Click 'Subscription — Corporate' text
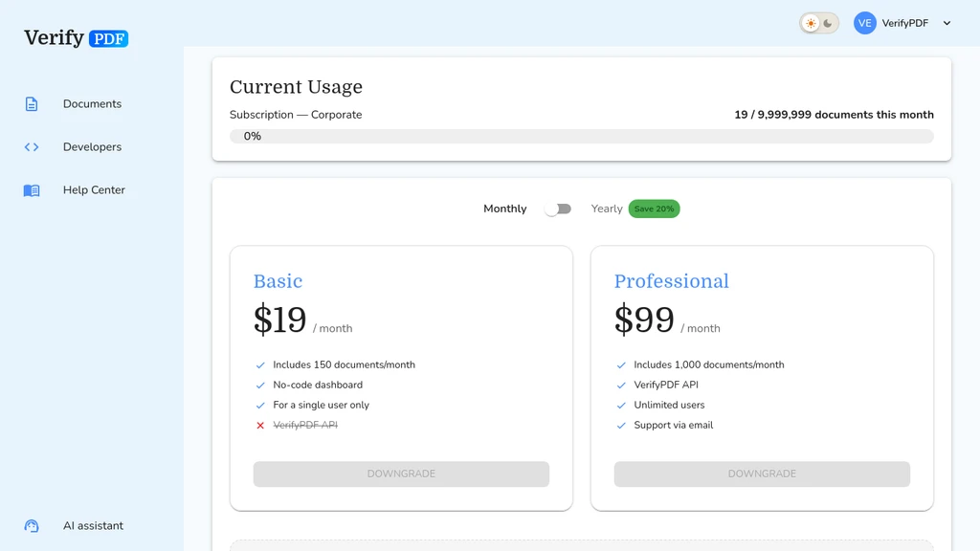The height and width of the screenshot is (551, 980). 296,115
